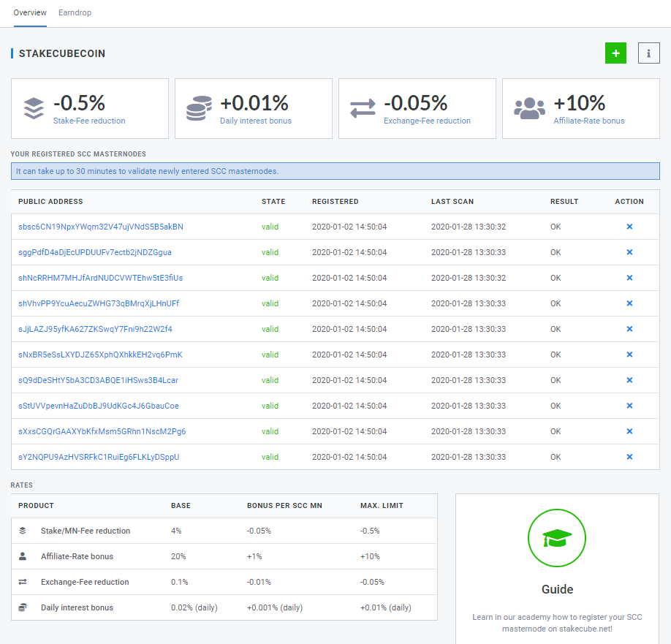Click the +0.01% (daily) max limit value
The height and width of the screenshot is (644, 671).
[385, 607]
